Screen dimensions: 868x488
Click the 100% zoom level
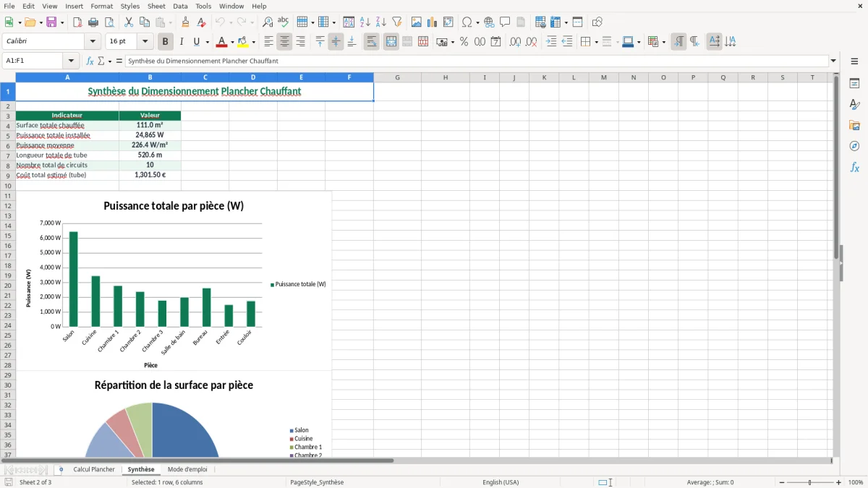pyautogui.click(x=856, y=482)
